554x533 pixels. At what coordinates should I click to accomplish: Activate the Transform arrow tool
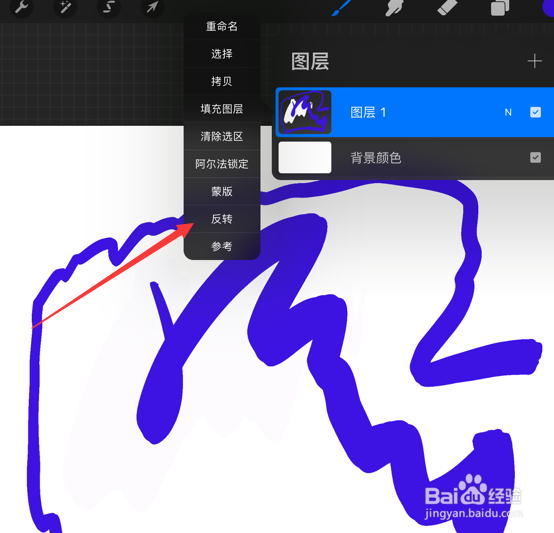152,6
